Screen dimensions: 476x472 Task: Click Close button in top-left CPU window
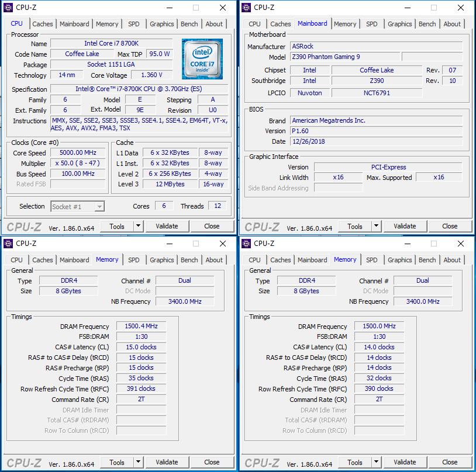click(x=212, y=226)
